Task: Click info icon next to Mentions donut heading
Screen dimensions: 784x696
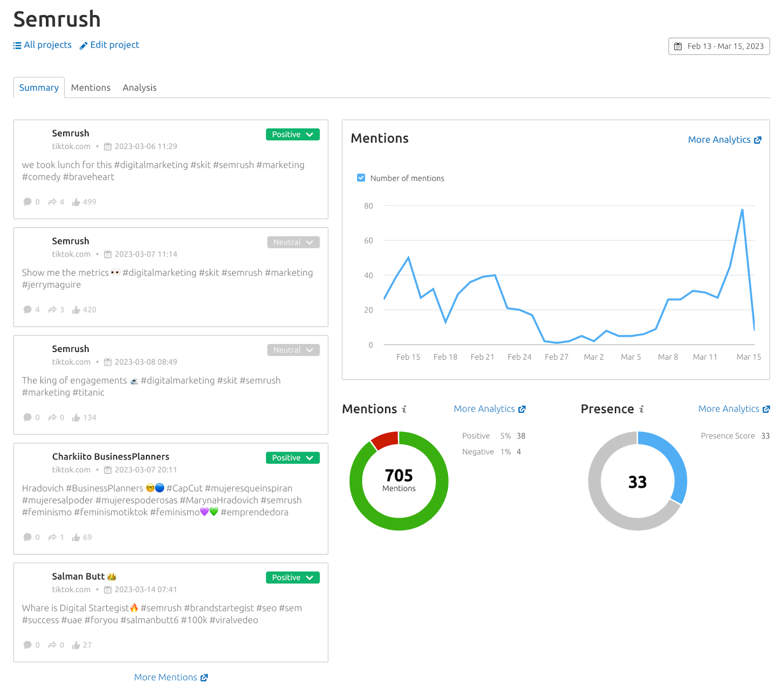Action: 404,409
